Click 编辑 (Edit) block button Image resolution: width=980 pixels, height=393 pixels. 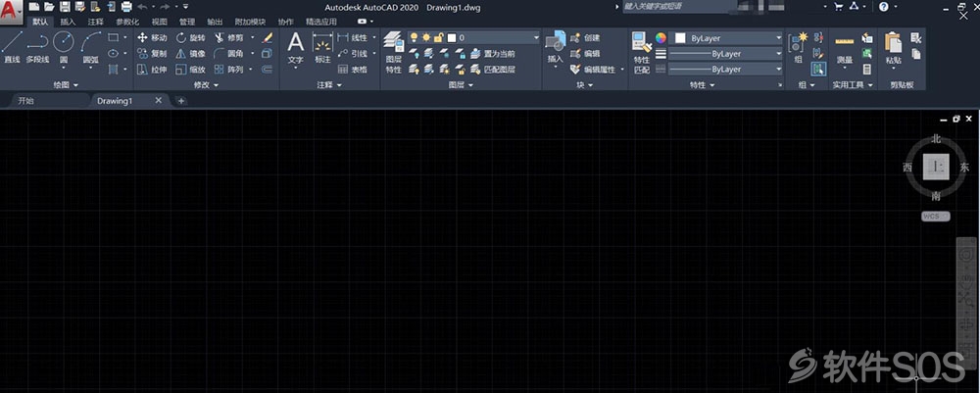pyautogui.click(x=585, y=54)
